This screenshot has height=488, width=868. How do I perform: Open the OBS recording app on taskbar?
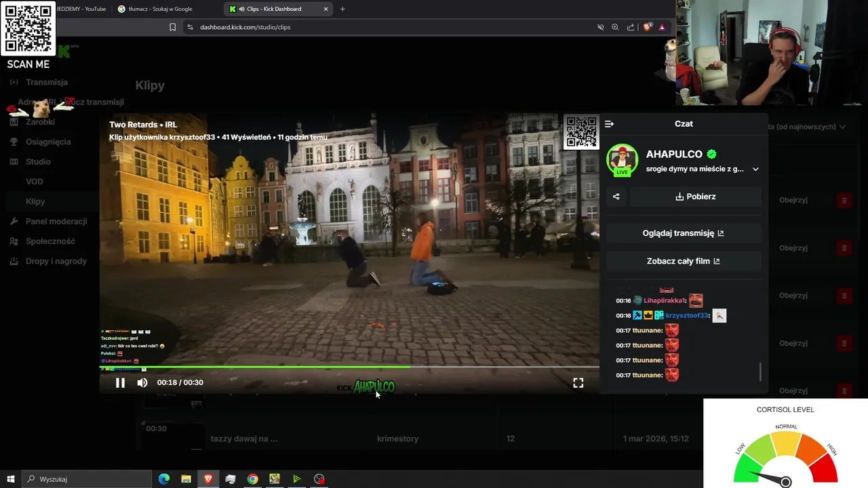[319, 479]
